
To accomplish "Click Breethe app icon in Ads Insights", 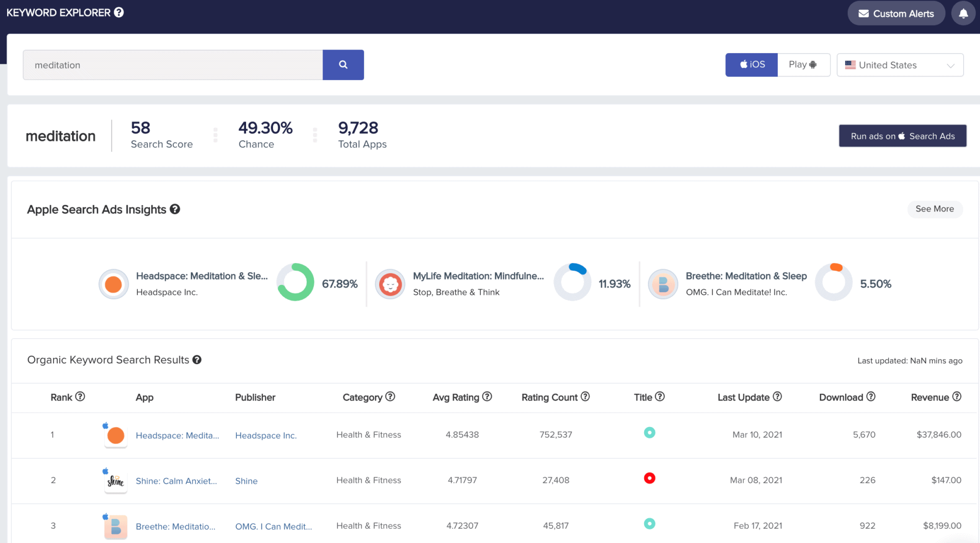I will tap(663, 284).
